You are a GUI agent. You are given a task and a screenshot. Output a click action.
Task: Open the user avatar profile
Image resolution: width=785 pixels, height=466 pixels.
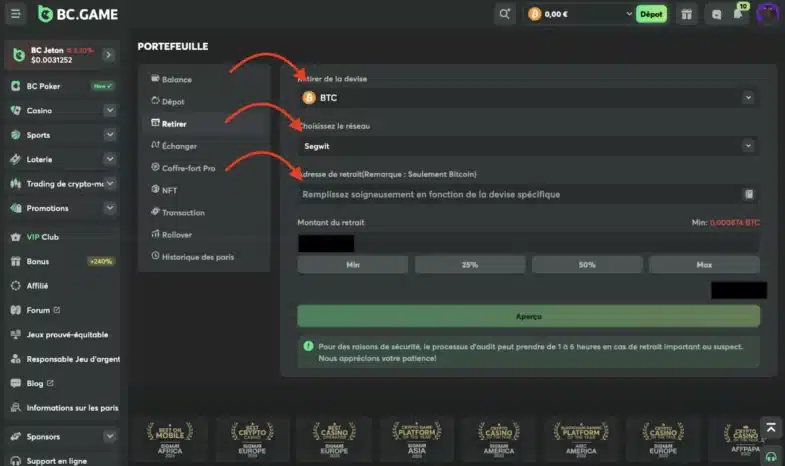(x=768, y=14)
